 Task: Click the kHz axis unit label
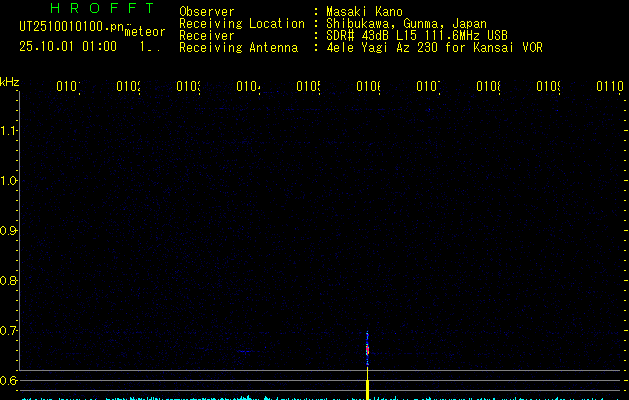10,82
